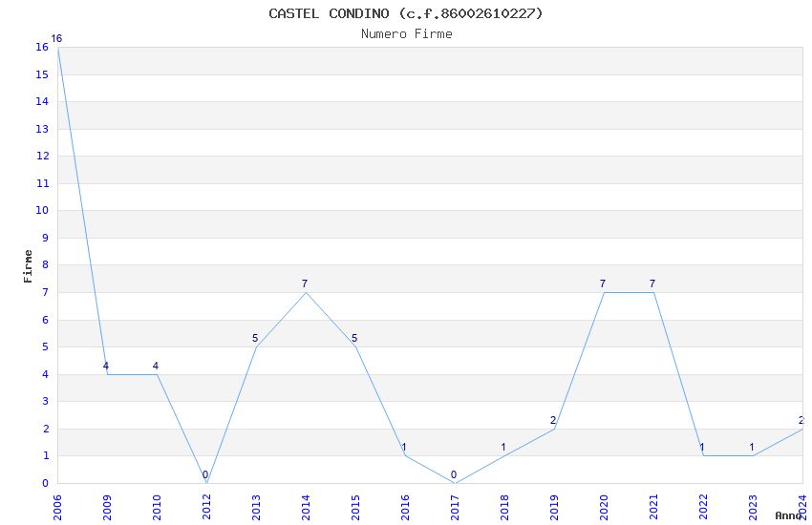Select the 2016 year label
The image size is (812, 525).
coord(405,508)
